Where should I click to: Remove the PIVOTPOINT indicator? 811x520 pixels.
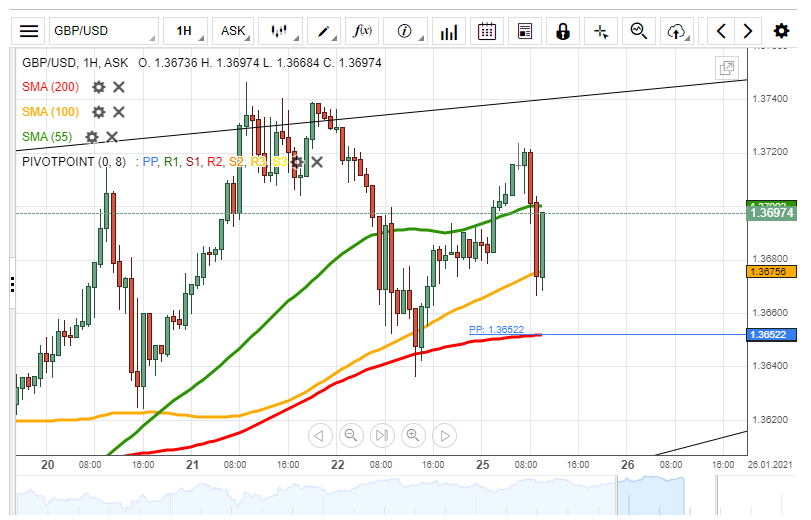(317, 162)
